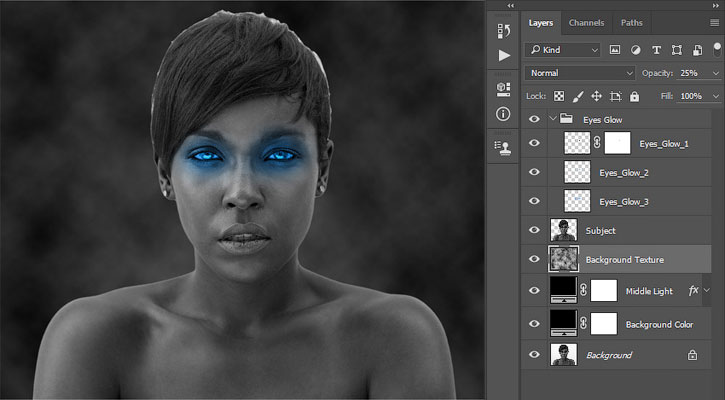Screen dimensions: 725x400
Task: Switch to the Channels tab
Action: click(586, 23)
